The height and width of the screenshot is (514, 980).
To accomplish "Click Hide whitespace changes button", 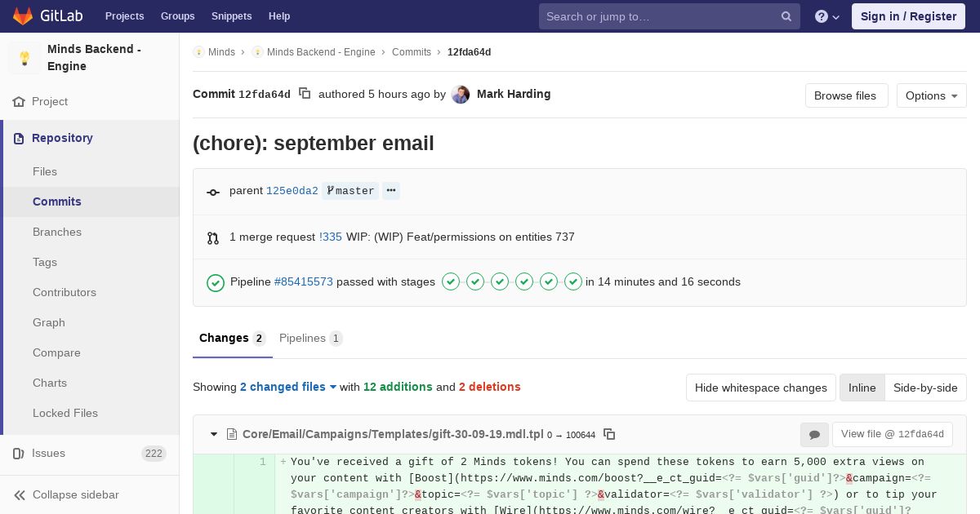I will click(761, 388).
